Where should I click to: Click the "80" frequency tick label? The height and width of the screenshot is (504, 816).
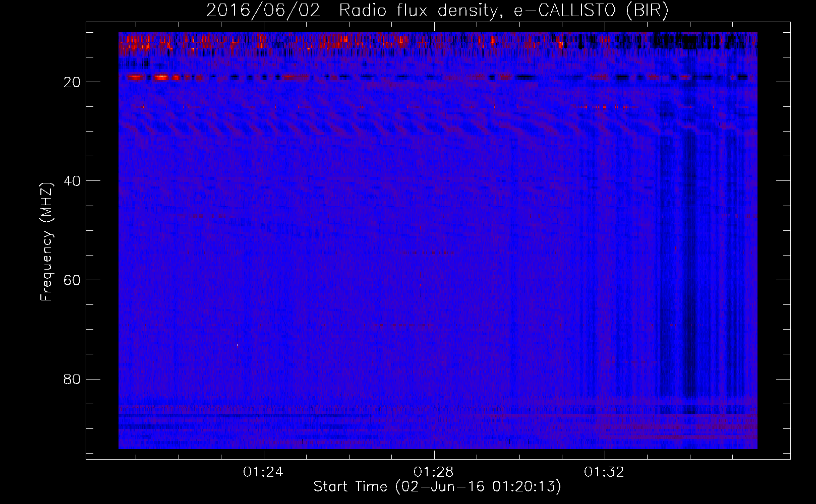click(72, 379)
